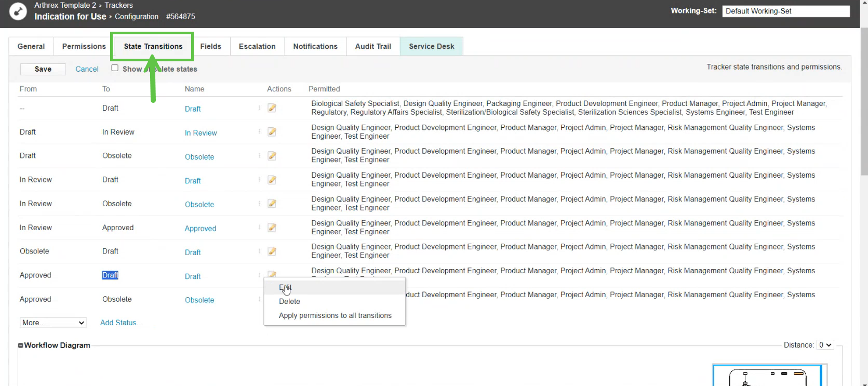Select Edit in the context menu
This screenshot has width=868, height=386.
(x=285, y=287)
